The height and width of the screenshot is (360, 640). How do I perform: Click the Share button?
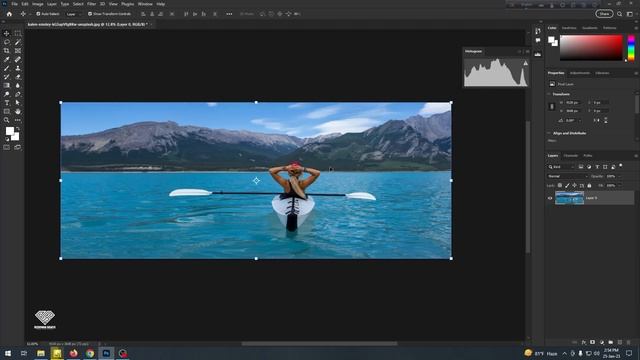pyautogui.click(x=604, y=14)
